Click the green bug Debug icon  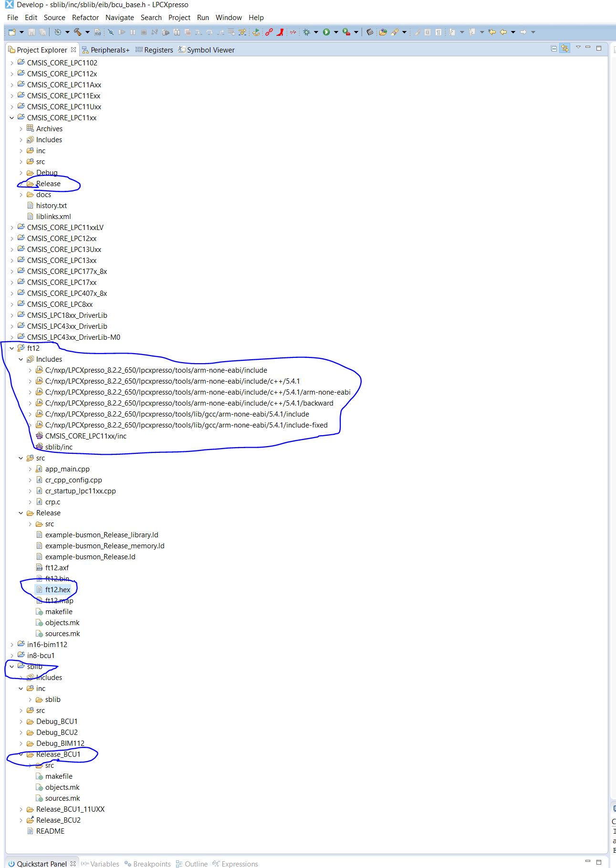tap(306, 32)
